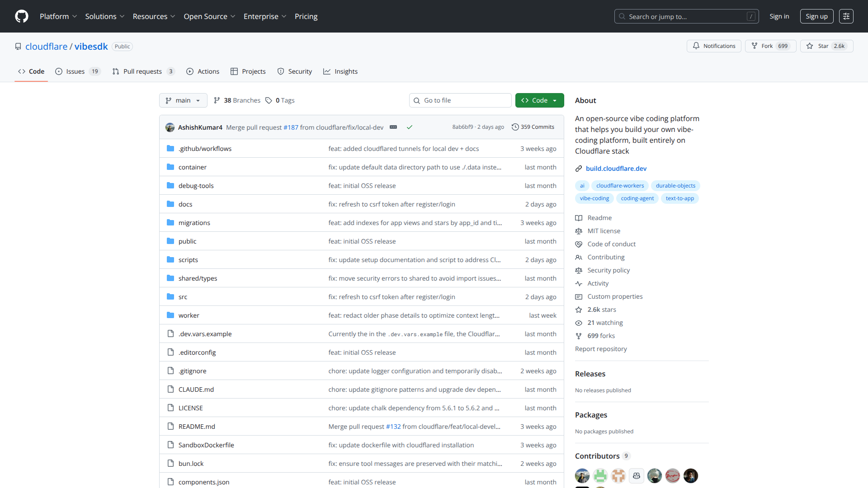Click the commit verified checkmark
868x488 pixels.
pyautogui.click(x=409, y=127)
